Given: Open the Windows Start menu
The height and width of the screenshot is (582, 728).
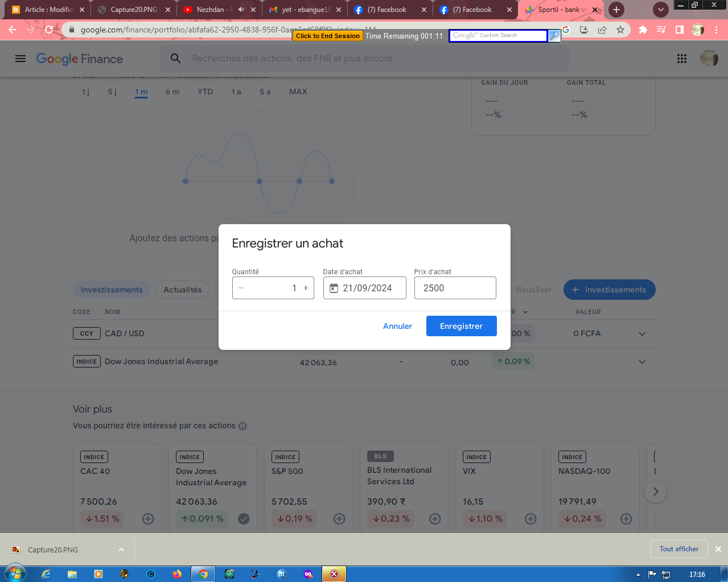Looking at the screenshot, I should pos(15,573).
